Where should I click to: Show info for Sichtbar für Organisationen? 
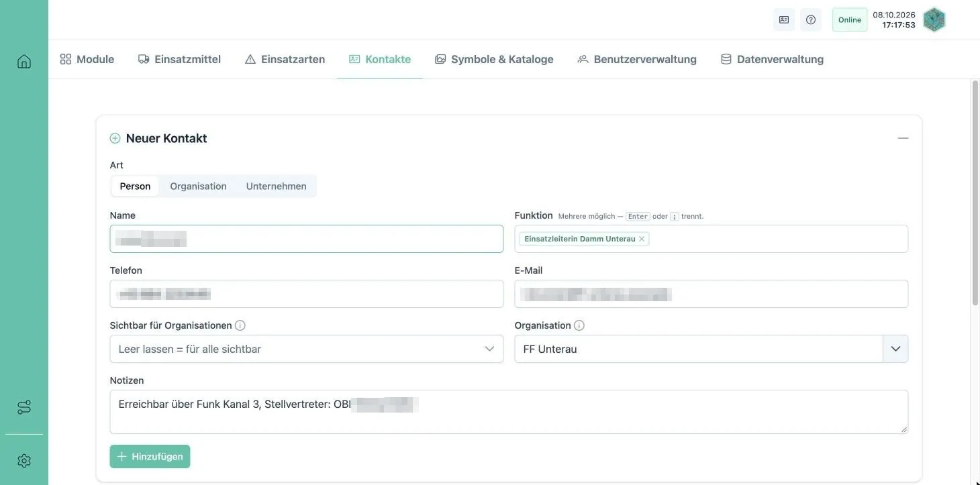click(x=240, y=325)
